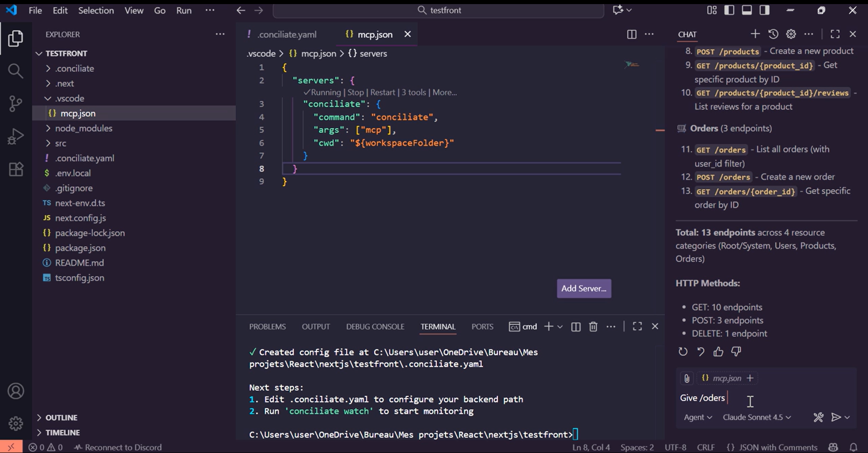868x453 pixels.
Task: Click the attach context paperclip icon
Action: click(x=687, y=378)
